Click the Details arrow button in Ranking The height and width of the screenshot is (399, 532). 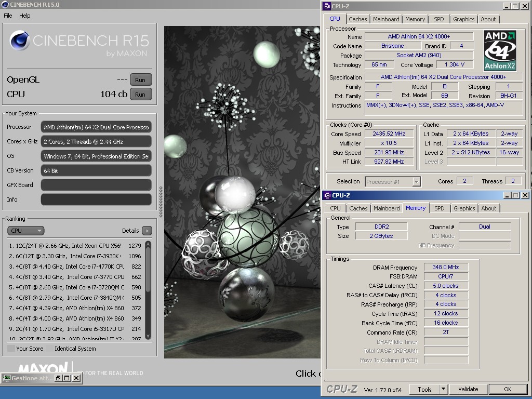point(147,231)
